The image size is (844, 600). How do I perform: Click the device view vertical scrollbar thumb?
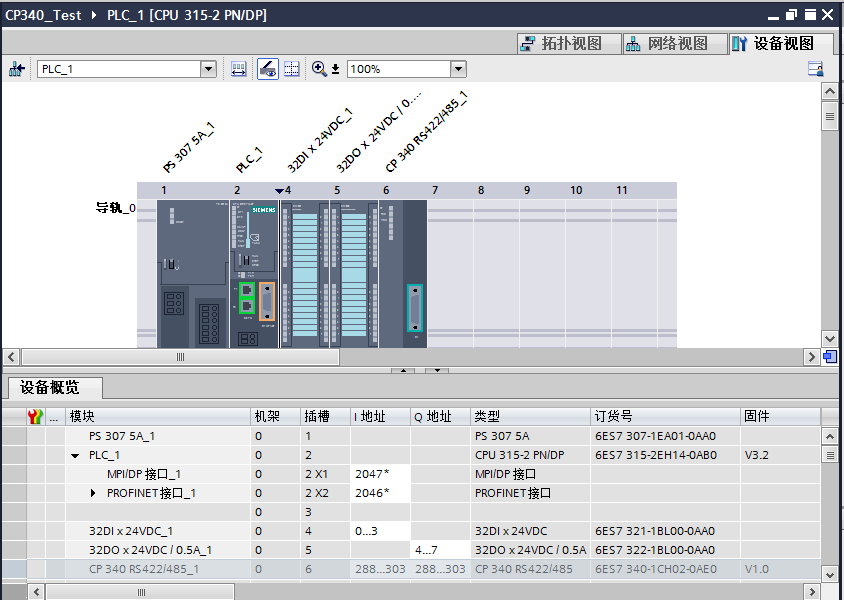click(x=829, y=116)
